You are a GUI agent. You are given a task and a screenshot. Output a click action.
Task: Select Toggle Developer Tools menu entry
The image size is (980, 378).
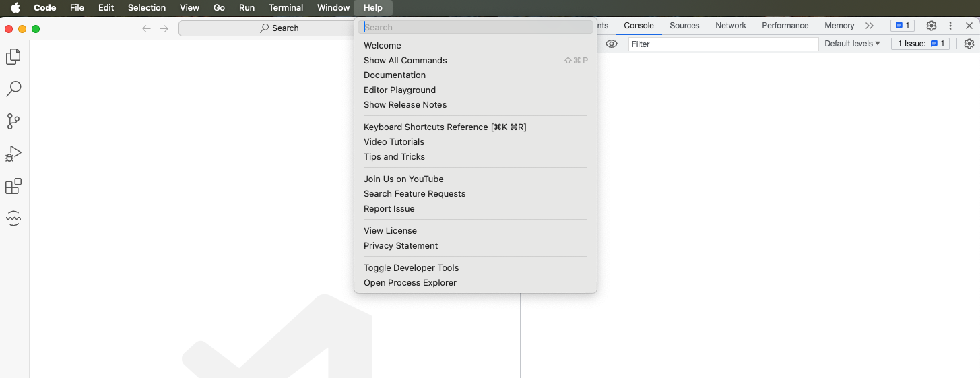[x=411, y=267]
